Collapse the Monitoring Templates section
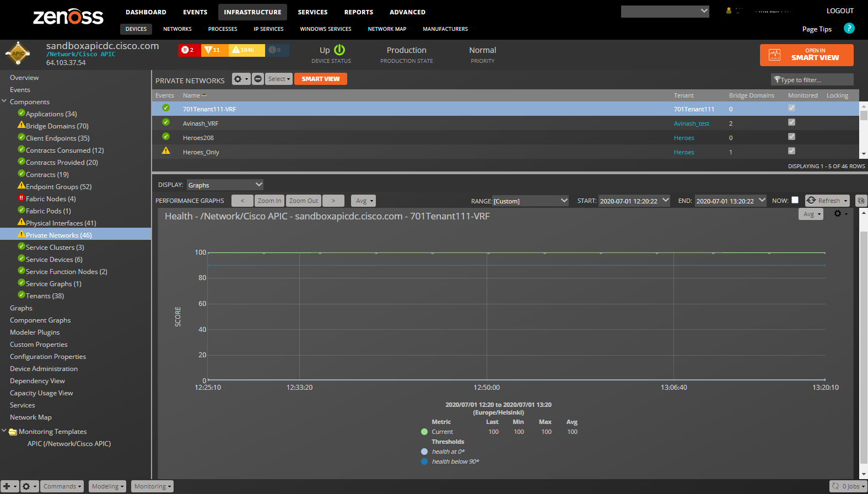 (4, 431)
